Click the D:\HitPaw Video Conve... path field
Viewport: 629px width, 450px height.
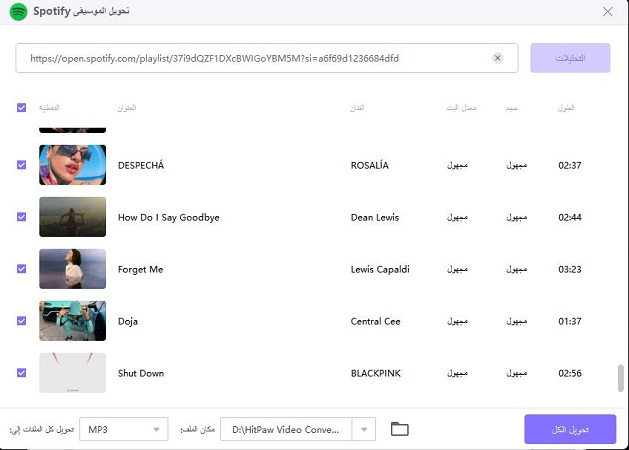(x=286, y=429)
